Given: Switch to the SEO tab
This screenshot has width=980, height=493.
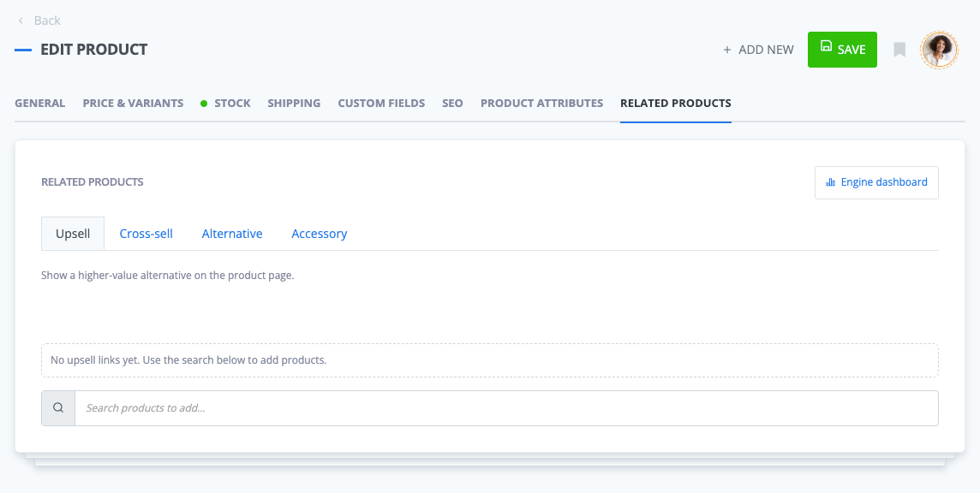Looking at the screenshot, I should [x=452, y=103].
